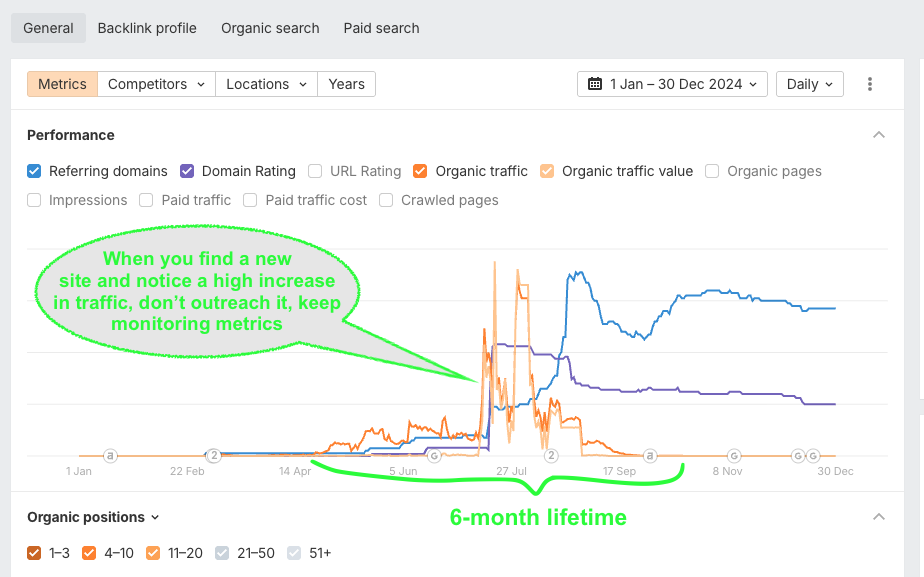
Task: Open the date range picker 1 Jan – 30 Dec 2024
Action: tap(672, 84)
